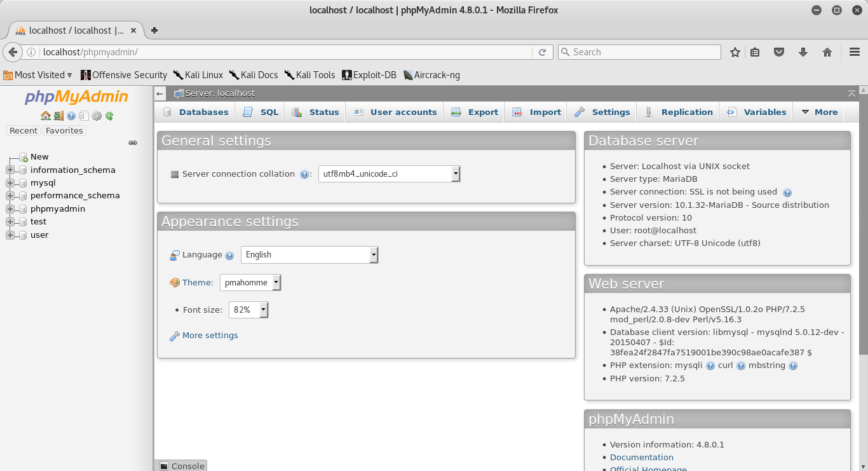Open the Language dropdown showing English
This screenshot has height=471, width=868.
pyautogui.click(x=309, y=255)
